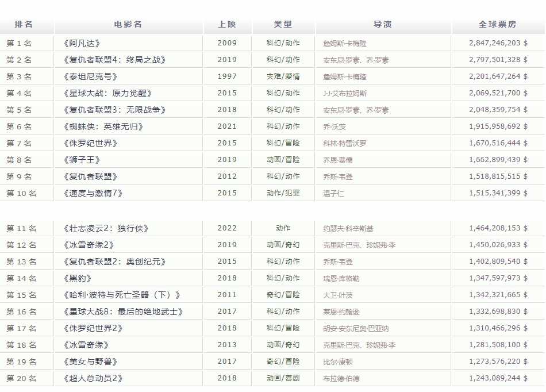The image size is (546, 392).
Task: Click release year 2013
Action: pos(227,345)
